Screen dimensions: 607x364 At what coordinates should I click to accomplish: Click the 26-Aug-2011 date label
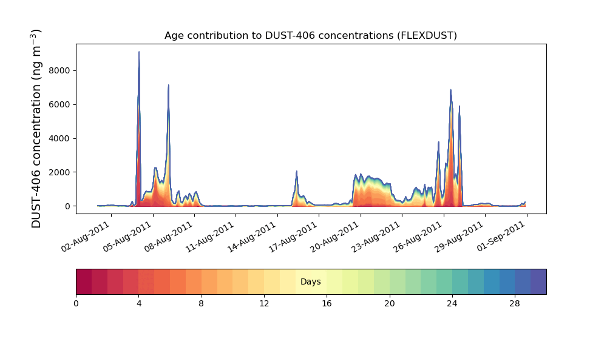pos(418,237)
